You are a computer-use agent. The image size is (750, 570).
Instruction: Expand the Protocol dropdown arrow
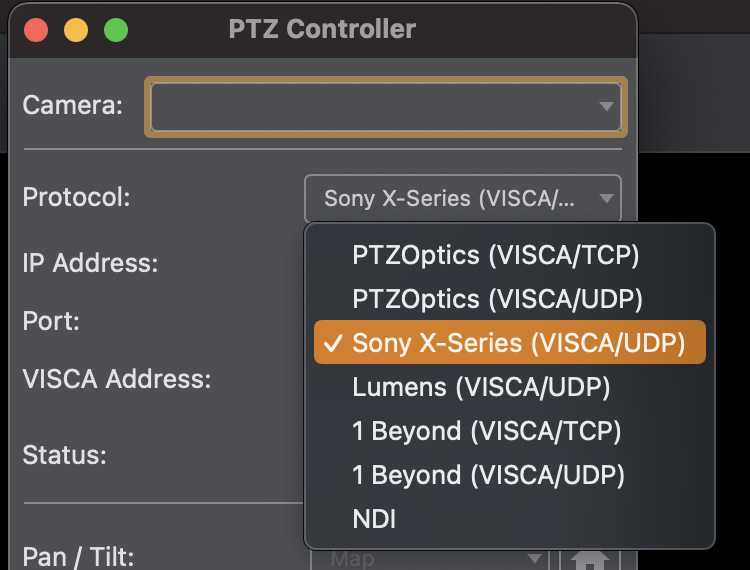coord(606,198)
